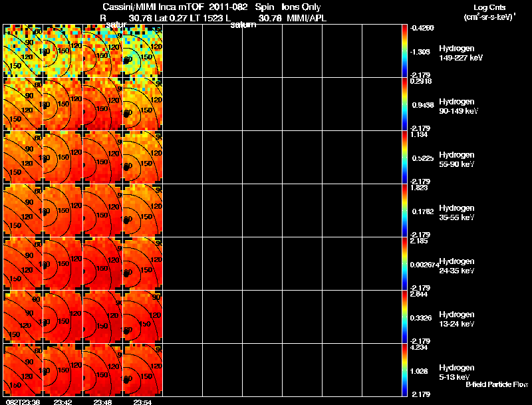Select the 'Hydrogen 55-90 keV' label
Image resolution: width=532 pixels, height=405 pixels.
coord(457,160)
